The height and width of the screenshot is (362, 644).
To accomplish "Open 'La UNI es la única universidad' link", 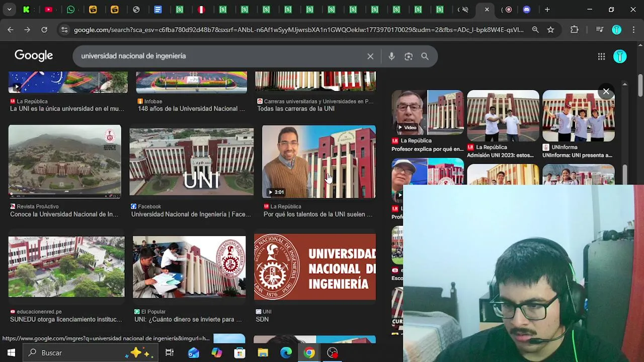I will coord(67,109).
